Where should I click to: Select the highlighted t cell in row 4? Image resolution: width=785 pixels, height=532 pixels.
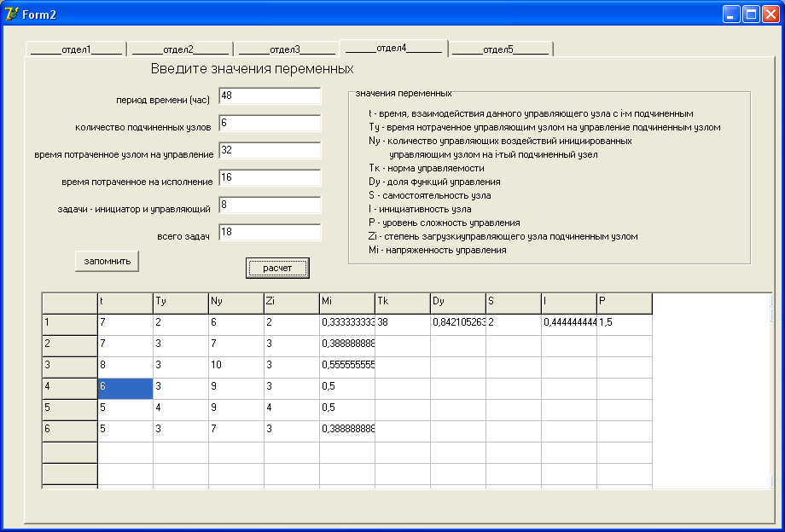(125, 388)
